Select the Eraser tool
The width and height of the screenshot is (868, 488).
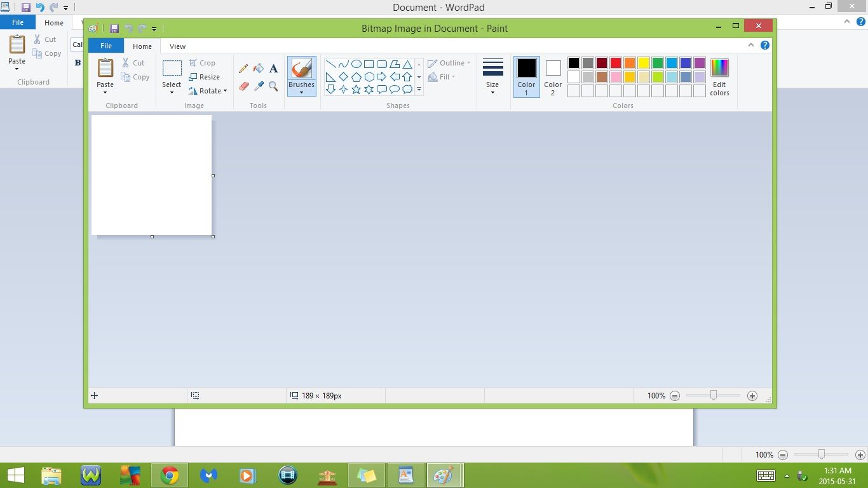(243, 86)
